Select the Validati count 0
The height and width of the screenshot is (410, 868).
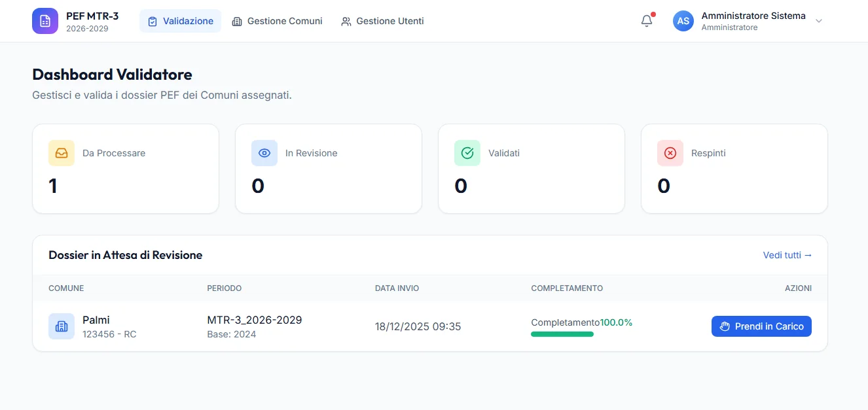tap(461, 186)
